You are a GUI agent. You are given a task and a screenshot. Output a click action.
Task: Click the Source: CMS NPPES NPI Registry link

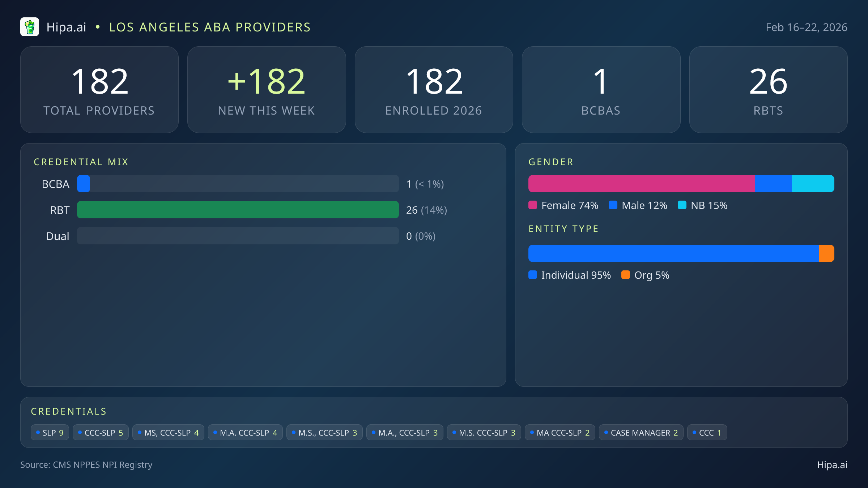click(86, 465)
